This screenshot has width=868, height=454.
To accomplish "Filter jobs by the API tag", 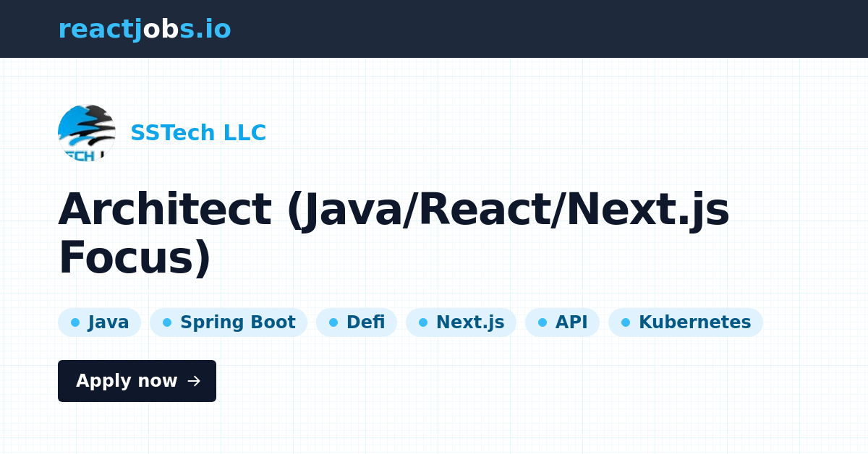I will click(562, 322).
